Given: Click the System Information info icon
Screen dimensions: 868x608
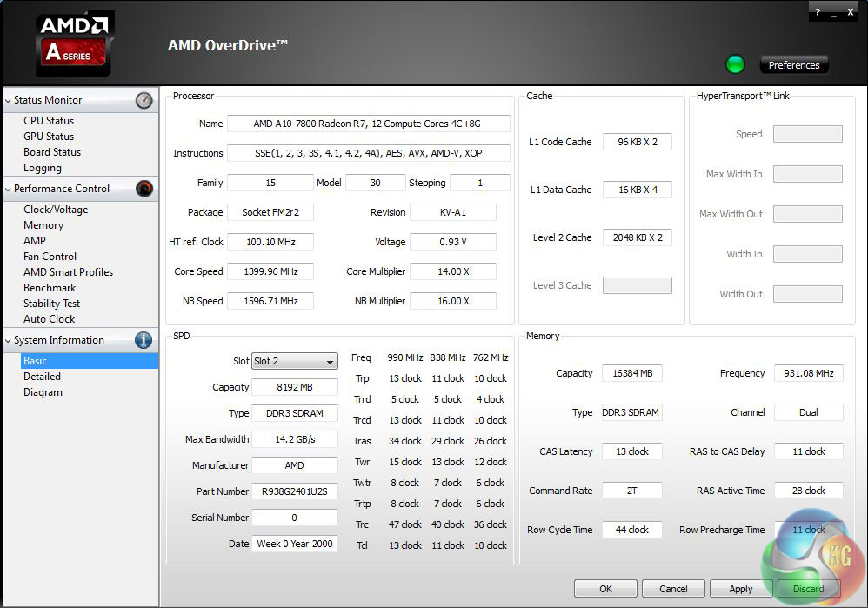Looking at the screenshot, I should point(144,340).
